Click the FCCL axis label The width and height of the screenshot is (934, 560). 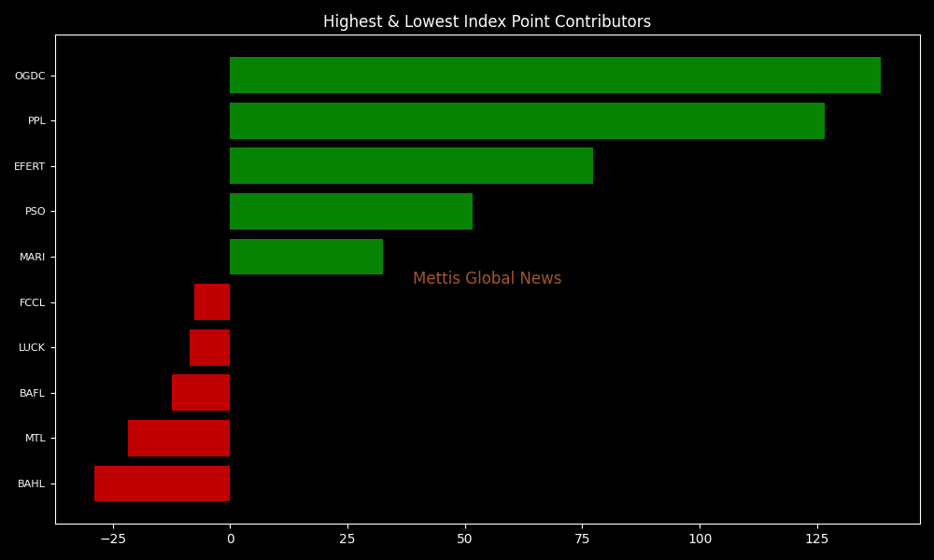coord(32,303)
